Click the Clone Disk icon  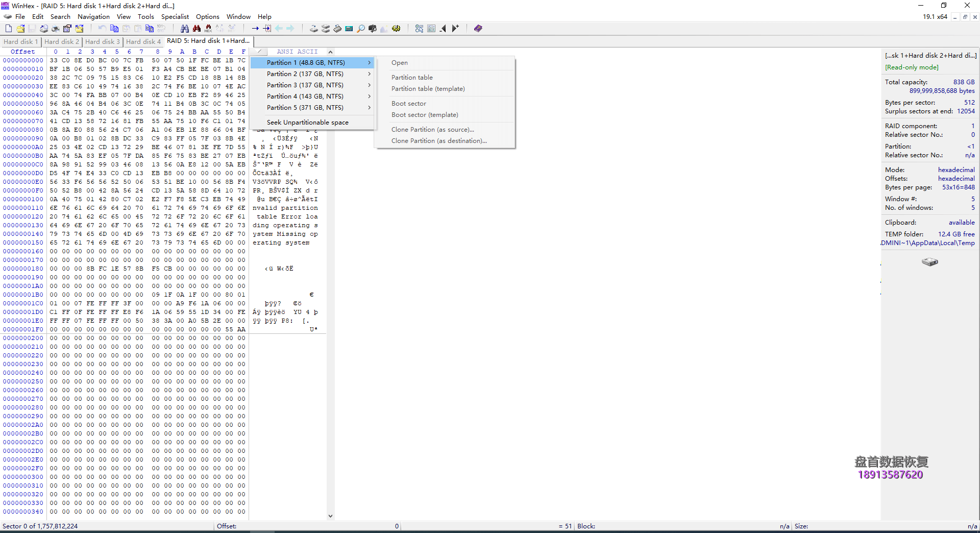(326, 29)
